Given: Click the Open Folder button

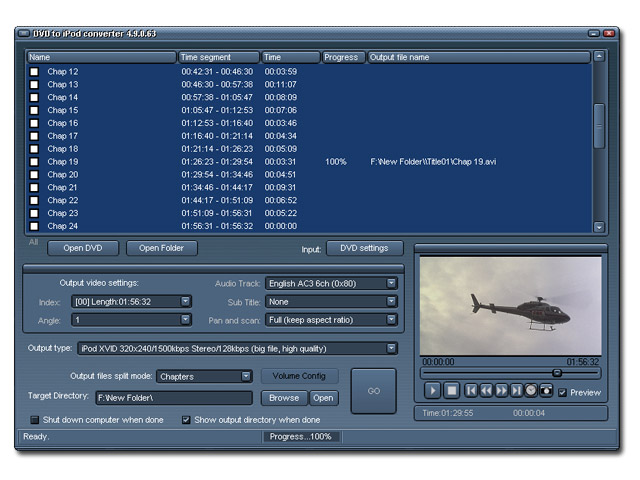Looking at the screenshot, I should (x=162, y=248).
